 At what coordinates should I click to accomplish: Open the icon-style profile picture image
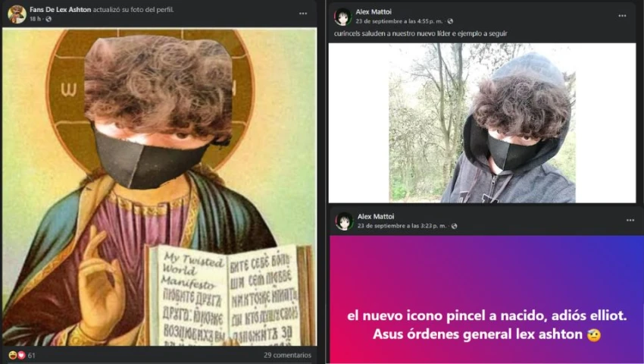point(159,187)
